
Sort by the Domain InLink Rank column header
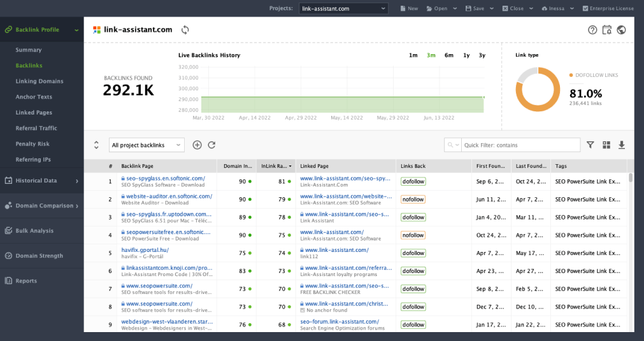[x=238, y=166]
